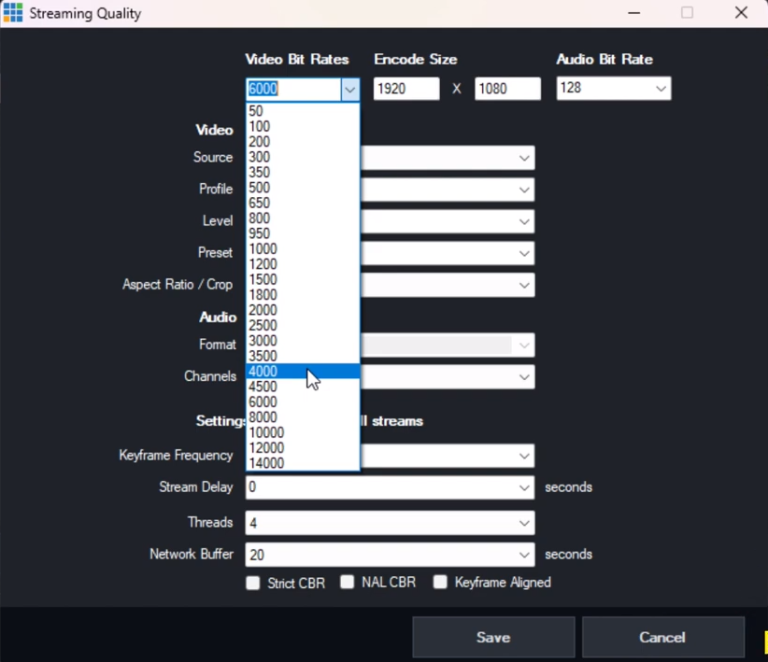768x662 pixels.
Task: Click the encode height field 1080
Action: coord(507,89)
